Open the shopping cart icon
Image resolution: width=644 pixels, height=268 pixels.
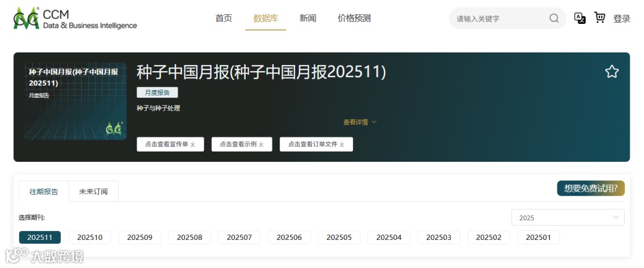(x=600, y=18)
